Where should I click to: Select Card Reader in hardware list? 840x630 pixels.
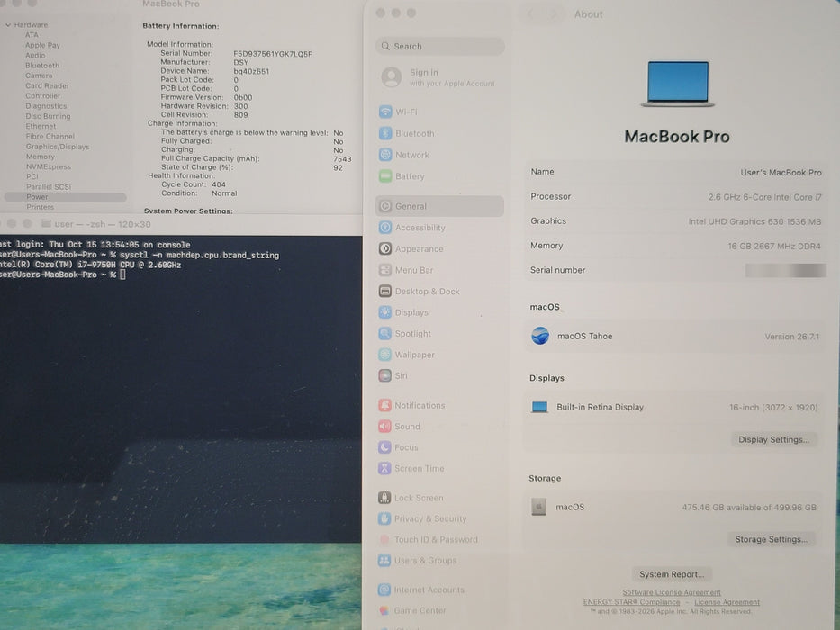pyautogui.click(x=47, y=85)
